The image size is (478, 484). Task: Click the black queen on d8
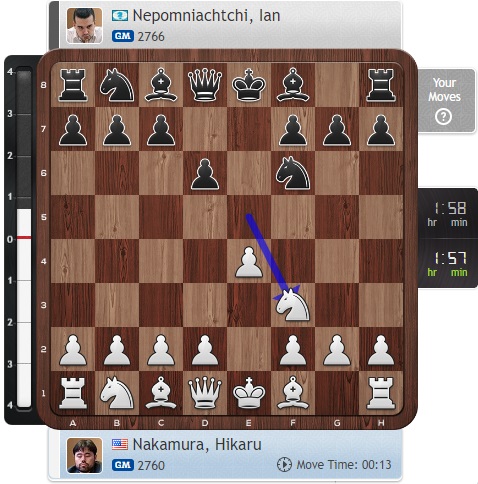tap(205, 85)
